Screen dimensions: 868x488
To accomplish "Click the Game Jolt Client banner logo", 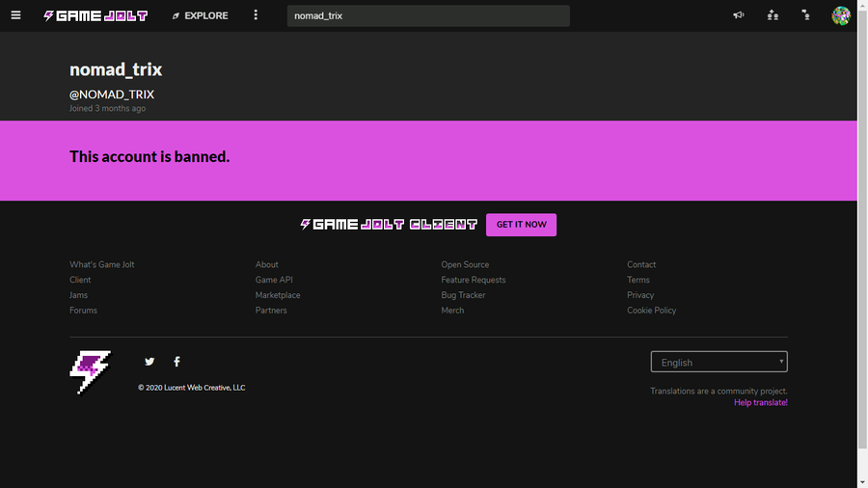I will (389, 224).
